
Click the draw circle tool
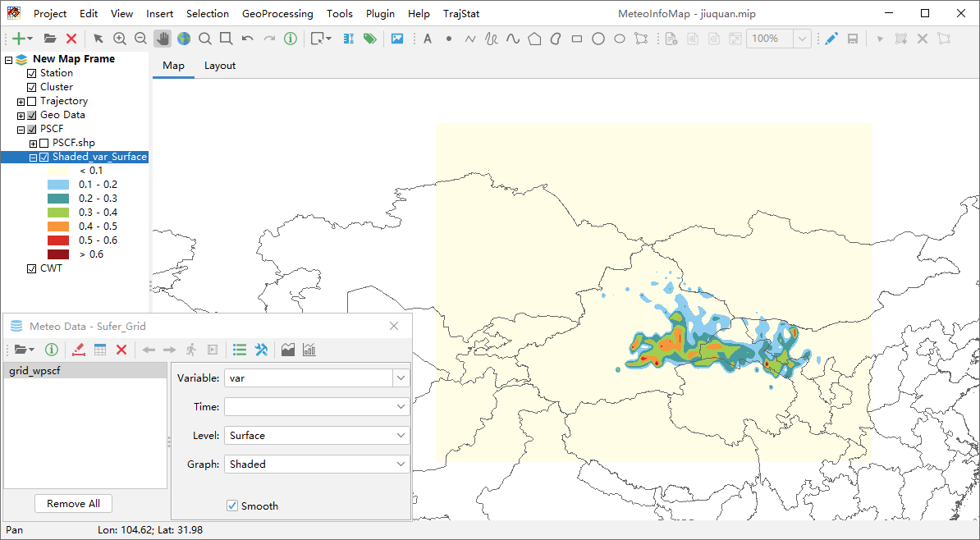click(598, 39)
